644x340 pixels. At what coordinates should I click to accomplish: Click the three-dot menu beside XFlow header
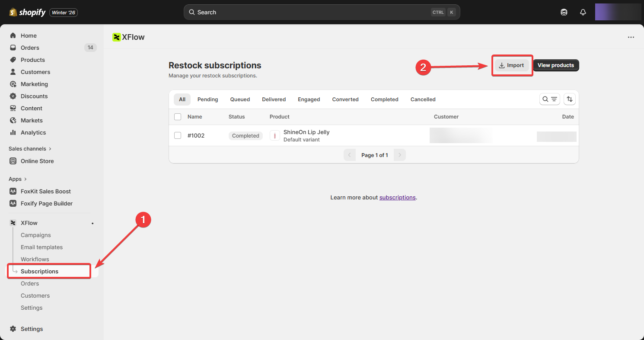(x=631, y=37)
